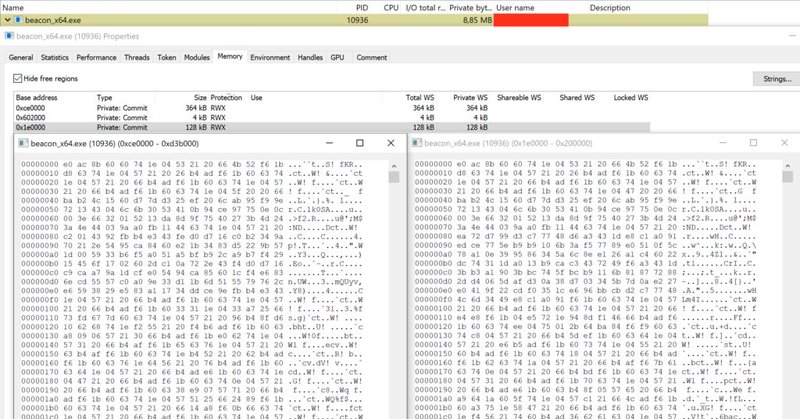Select memory region 0x602000 row
This screenshot has width=800, height=419.
(332, 118)
